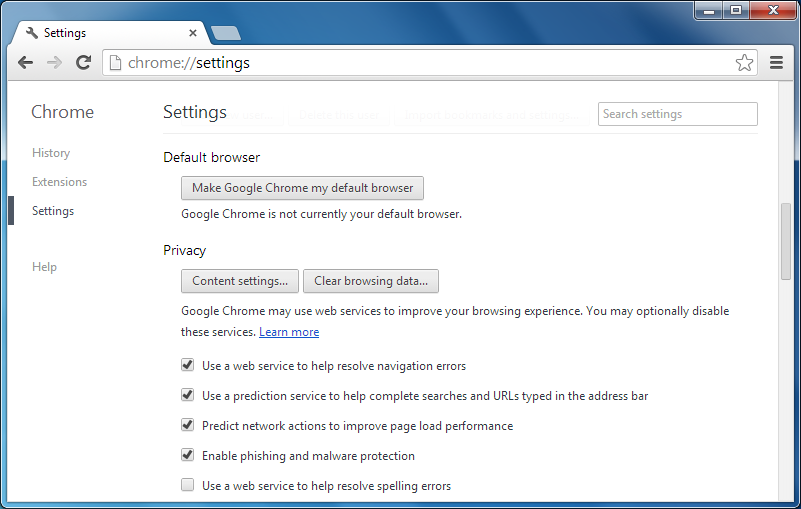Follow the Learn more link
Viewport: 801px width, 509px height.
[289, 332]
